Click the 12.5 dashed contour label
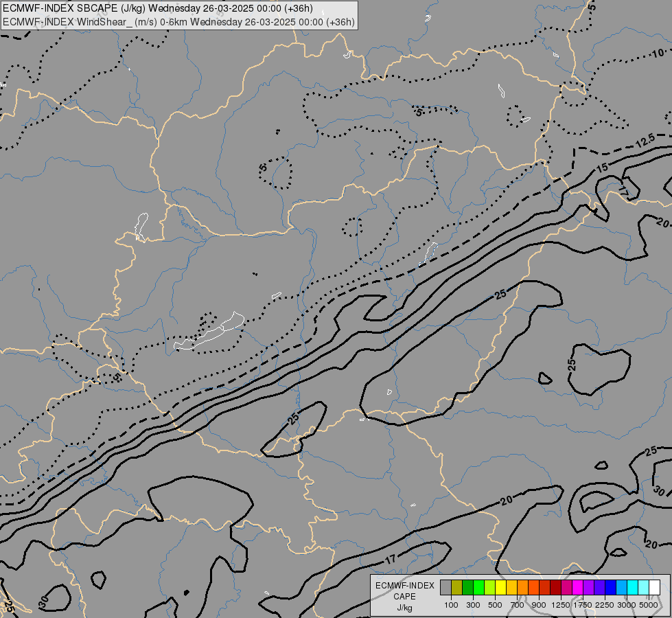 645,141
